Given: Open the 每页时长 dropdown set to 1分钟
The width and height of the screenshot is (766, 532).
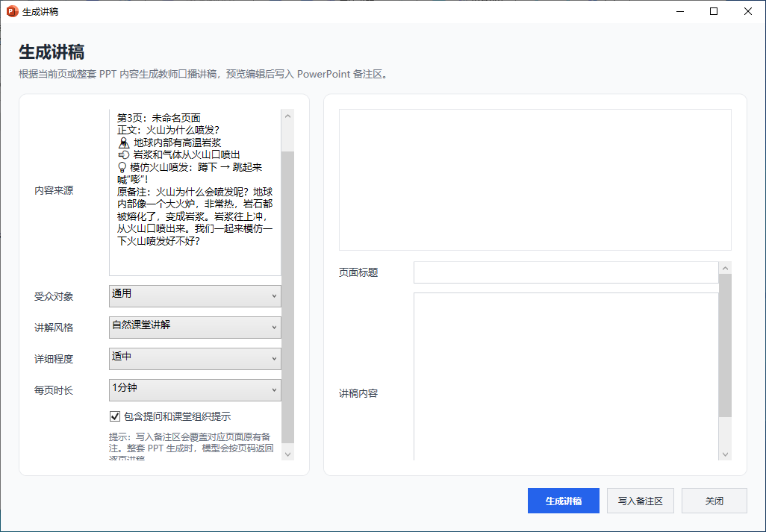Looking at the screenshot, I should 195,390.
